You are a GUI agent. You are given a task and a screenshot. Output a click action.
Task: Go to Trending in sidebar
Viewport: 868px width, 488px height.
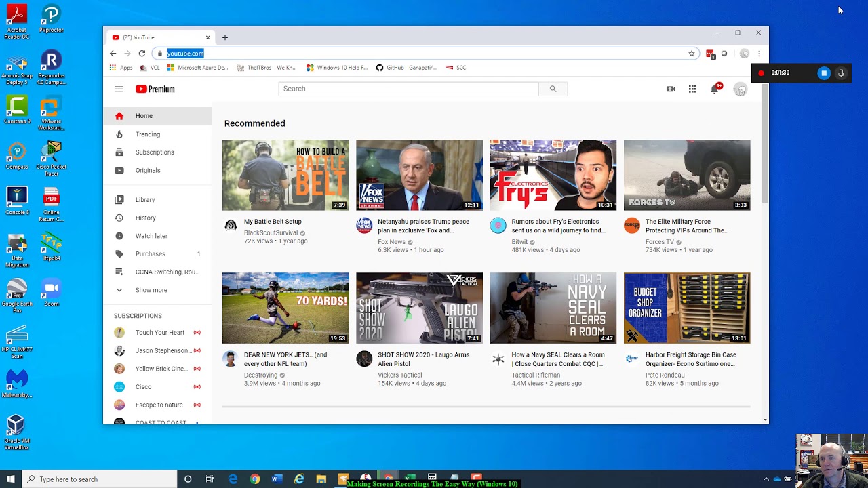point(157,134)
